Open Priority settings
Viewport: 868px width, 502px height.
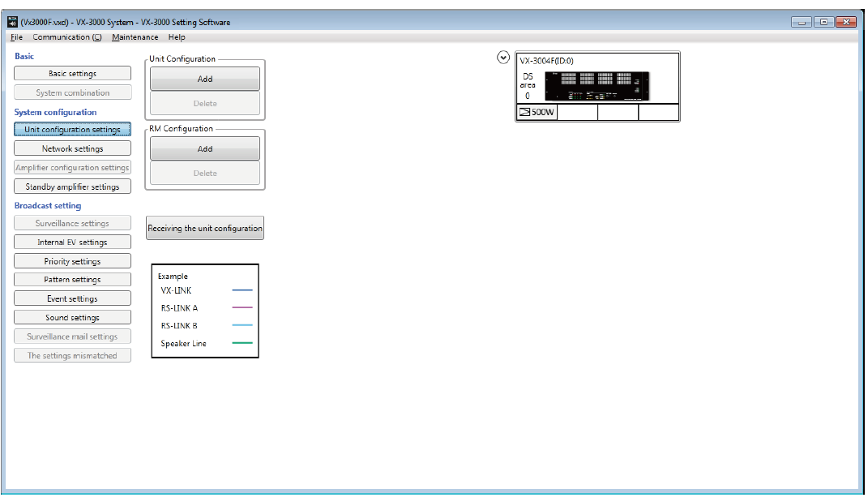72,261
